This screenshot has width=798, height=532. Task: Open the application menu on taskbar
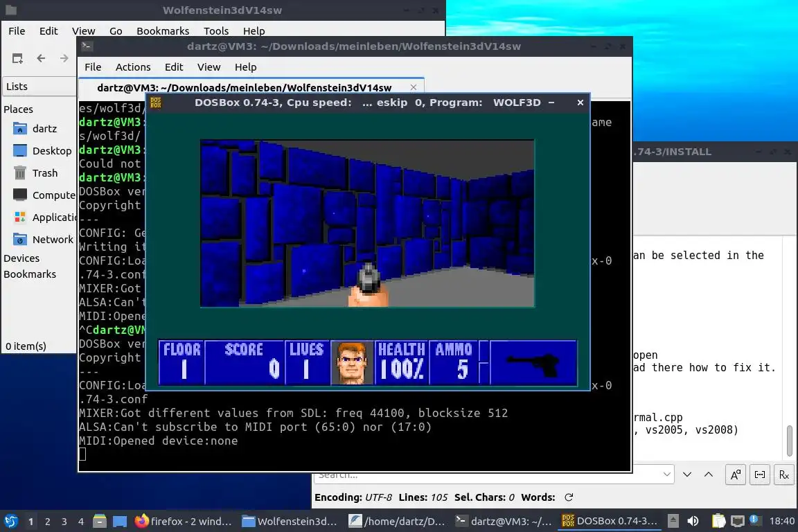(10, 521)
